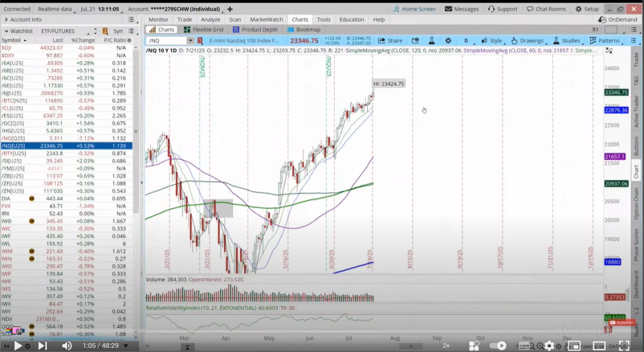Open the account selector dropdown
This screenshot has width=644, height=352.
pos(175,9)
